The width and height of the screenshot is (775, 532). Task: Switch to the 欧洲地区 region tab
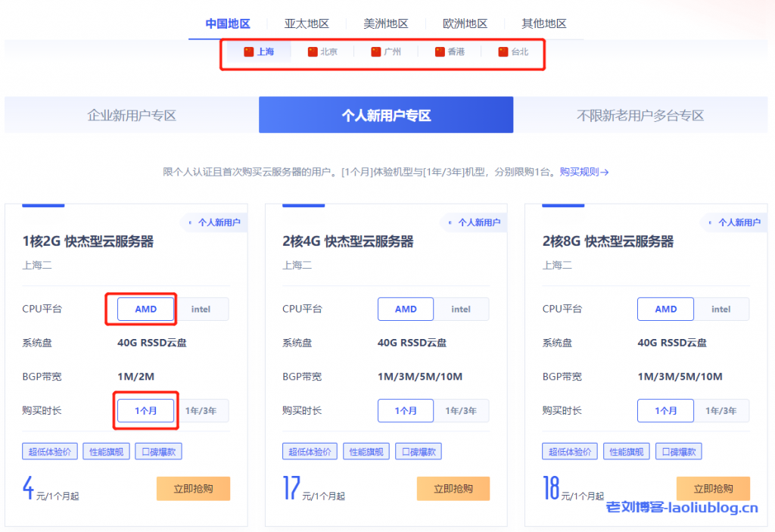click(x=465, y=23)
